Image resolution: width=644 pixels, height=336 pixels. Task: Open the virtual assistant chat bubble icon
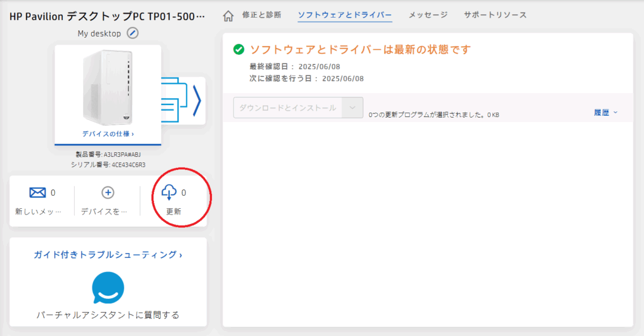108,288
